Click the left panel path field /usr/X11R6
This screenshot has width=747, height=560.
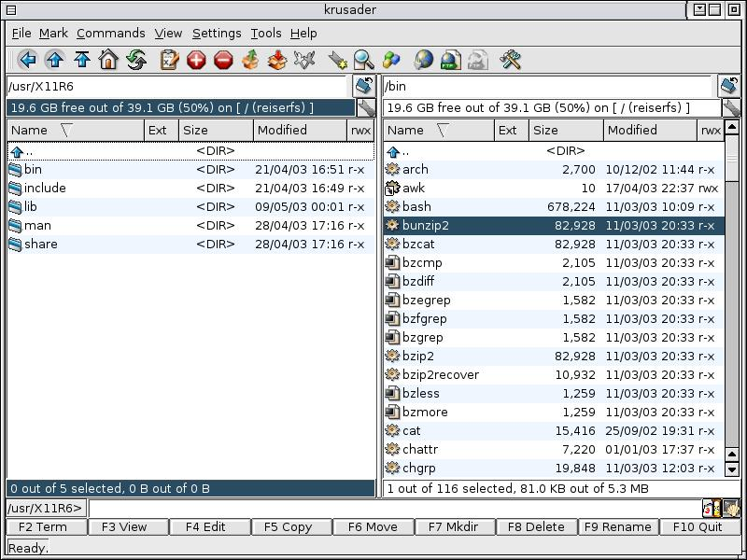177,87
